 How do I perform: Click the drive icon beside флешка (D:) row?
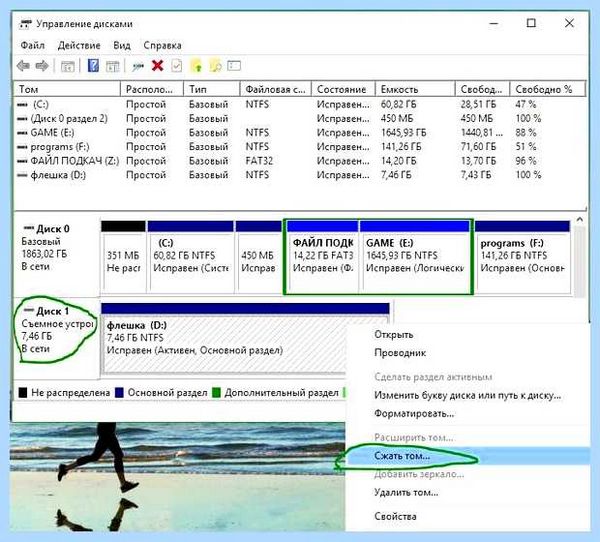[23, 175]
